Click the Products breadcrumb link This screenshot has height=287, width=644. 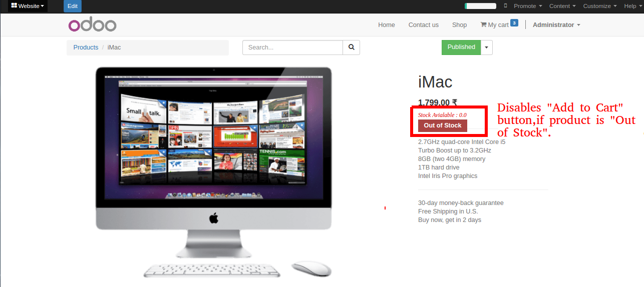click(x=86, y=47)
